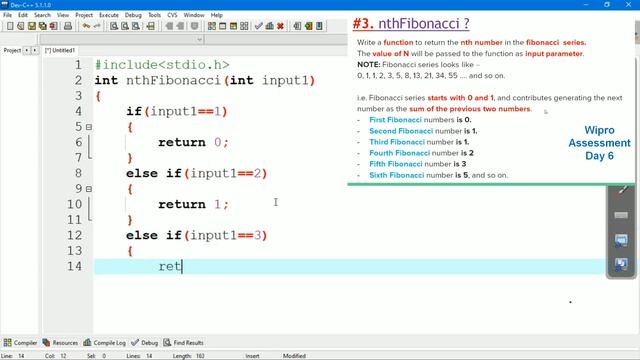Click the Profile analysis chart icon

coord(269,26)
